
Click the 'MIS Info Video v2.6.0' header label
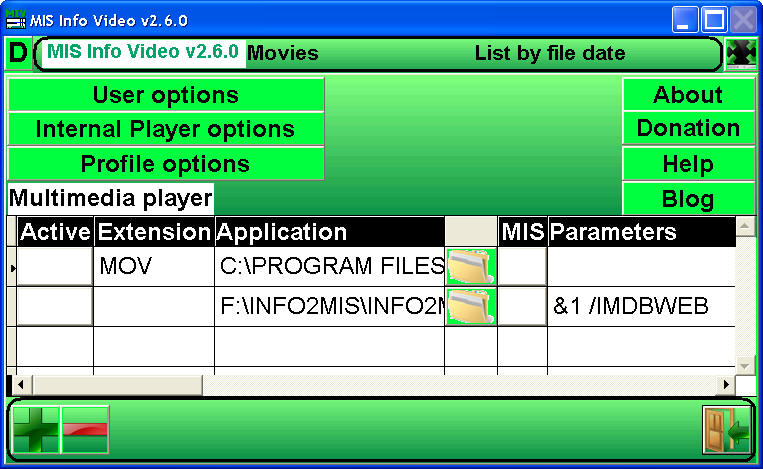click(x=143, y=53)
